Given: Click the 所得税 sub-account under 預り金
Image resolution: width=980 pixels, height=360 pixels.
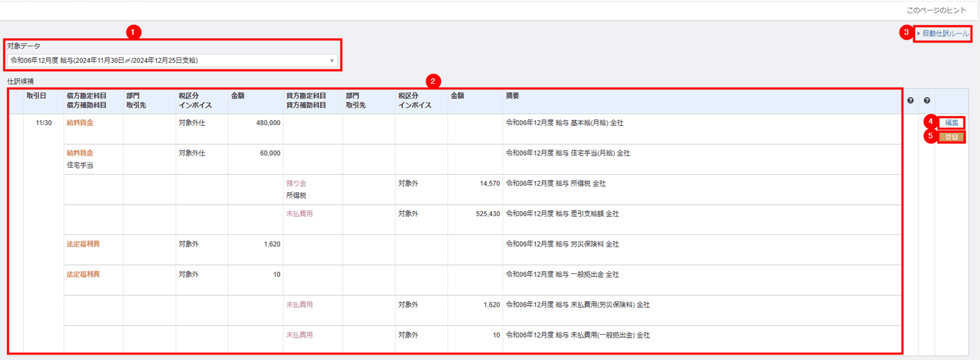Looking at the screenshot, I should 296,196.
